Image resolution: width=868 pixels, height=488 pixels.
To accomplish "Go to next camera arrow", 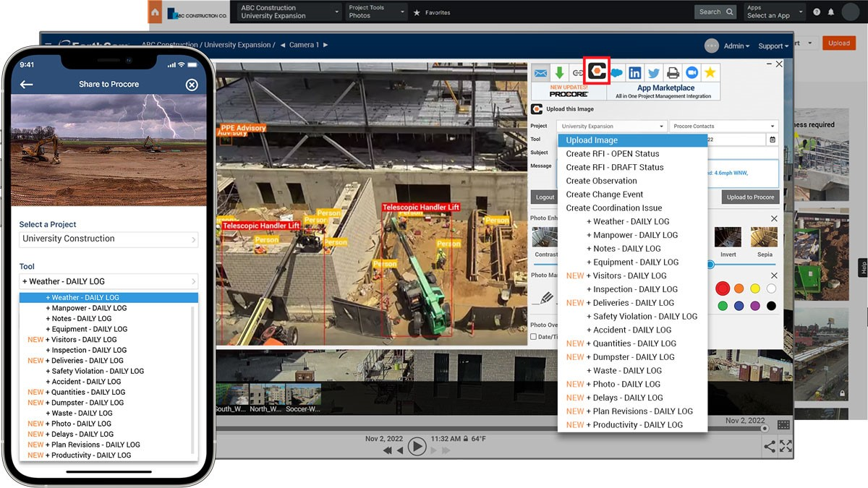I will pos(325,45).
